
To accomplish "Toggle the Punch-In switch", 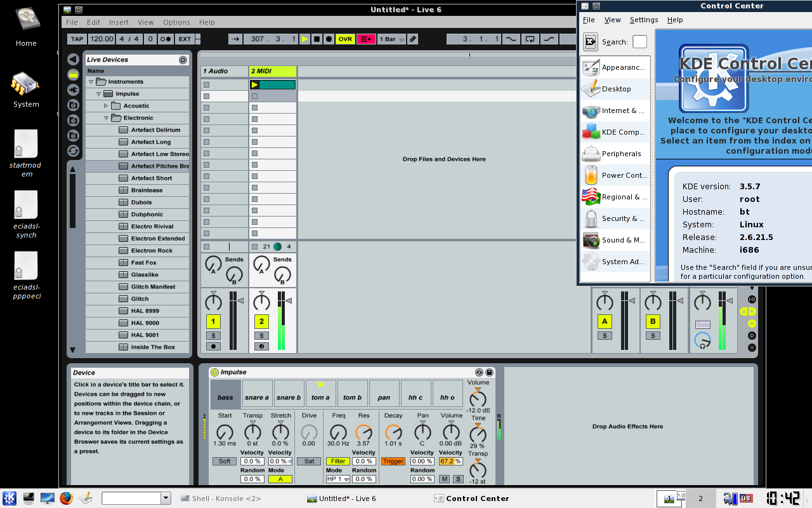I will tap(511, 39).
